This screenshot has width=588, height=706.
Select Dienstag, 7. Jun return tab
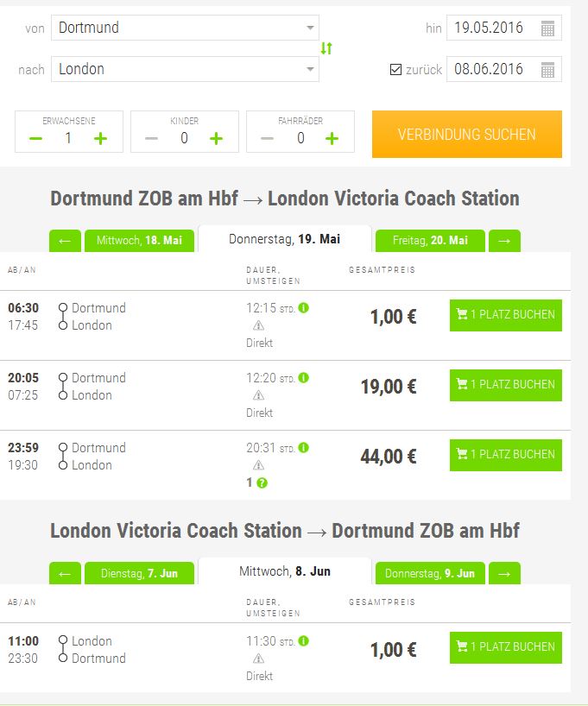click(x=139, y=573)
